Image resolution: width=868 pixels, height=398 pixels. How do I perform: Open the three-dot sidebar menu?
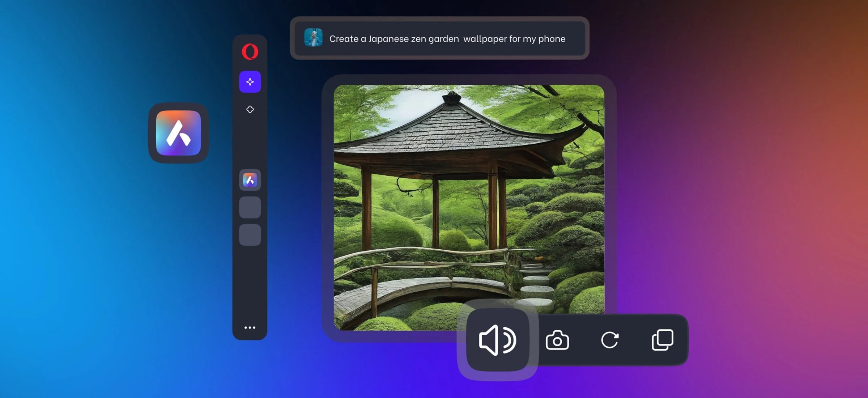point(250,328)
